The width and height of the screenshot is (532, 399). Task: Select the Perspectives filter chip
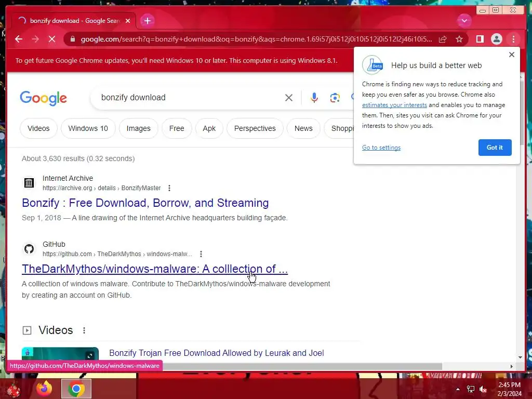[255, 128]
